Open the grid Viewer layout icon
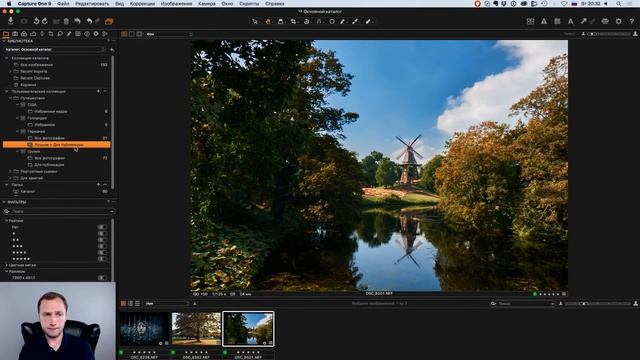 pos(530,21)
